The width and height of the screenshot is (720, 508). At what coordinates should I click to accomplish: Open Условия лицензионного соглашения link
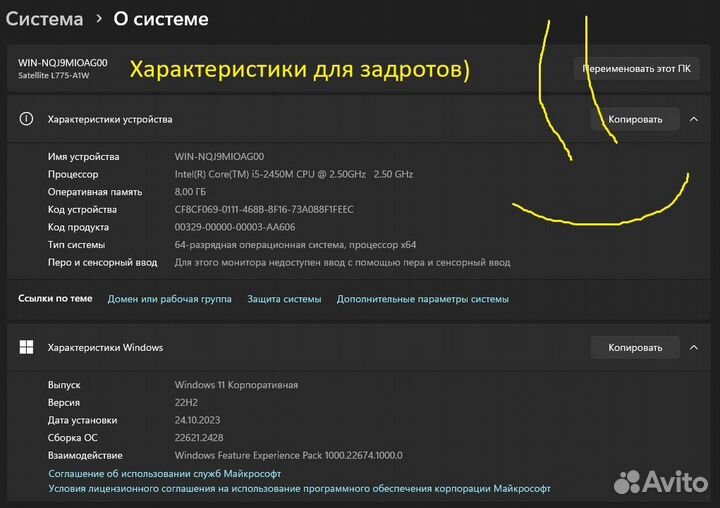pyautogui.click(x=299, y=489)
